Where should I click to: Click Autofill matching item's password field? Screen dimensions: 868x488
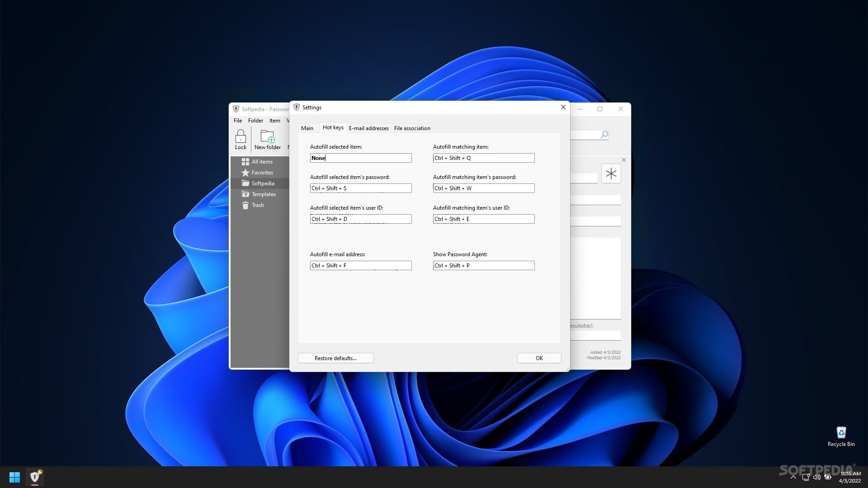click(484, 188)
